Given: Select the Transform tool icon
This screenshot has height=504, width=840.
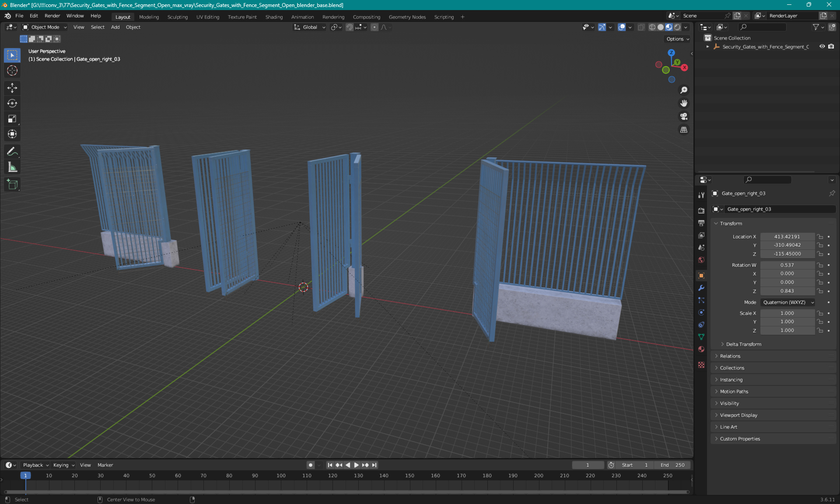Looking at the screenshot, I should 12,134.
